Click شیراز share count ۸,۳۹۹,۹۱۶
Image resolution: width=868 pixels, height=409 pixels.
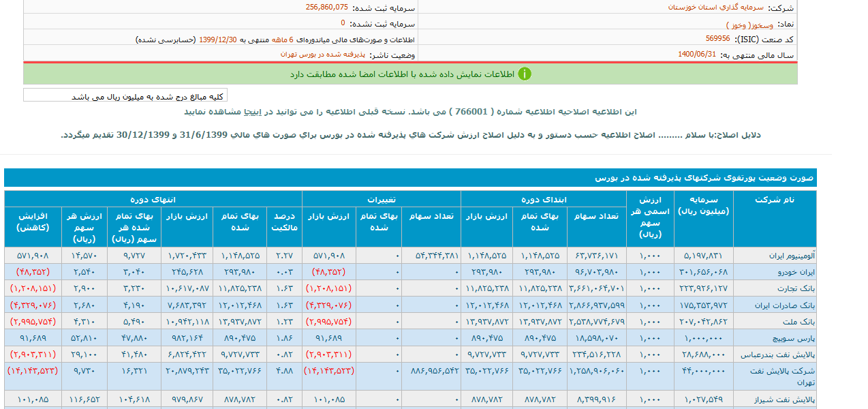coord(598,399)
